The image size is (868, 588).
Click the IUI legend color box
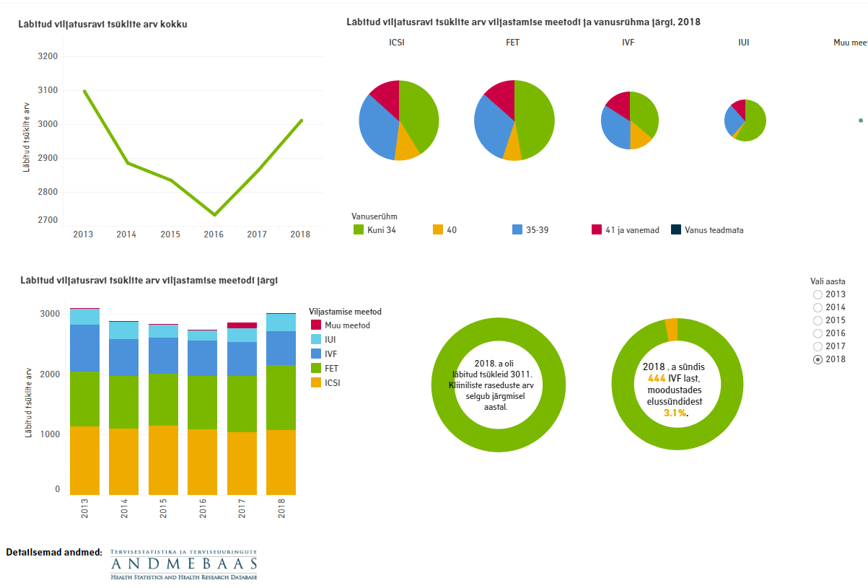(315, 339)
